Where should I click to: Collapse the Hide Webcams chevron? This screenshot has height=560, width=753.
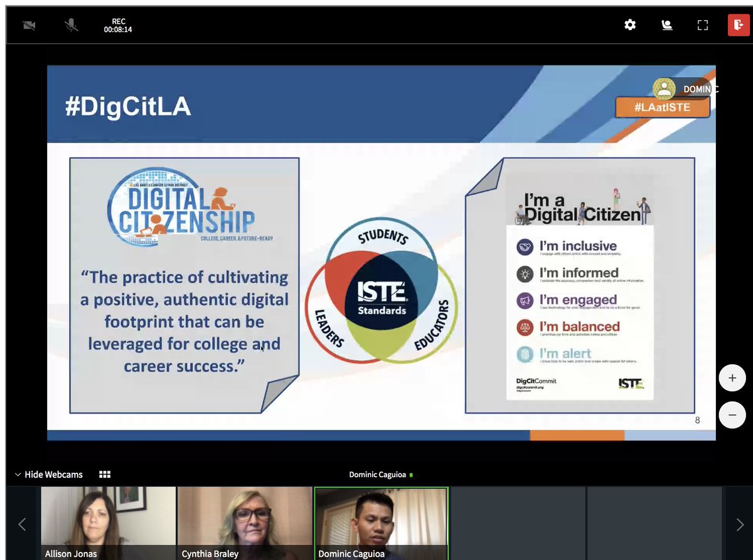[18, 475]
